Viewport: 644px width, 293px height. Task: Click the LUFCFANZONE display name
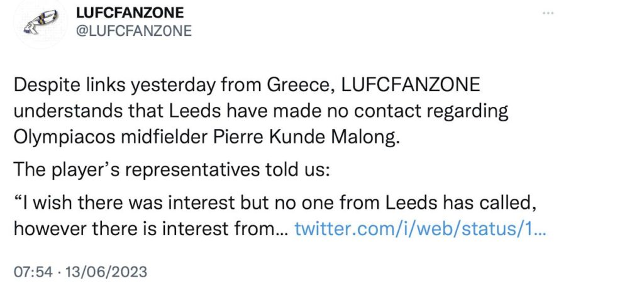130,13
